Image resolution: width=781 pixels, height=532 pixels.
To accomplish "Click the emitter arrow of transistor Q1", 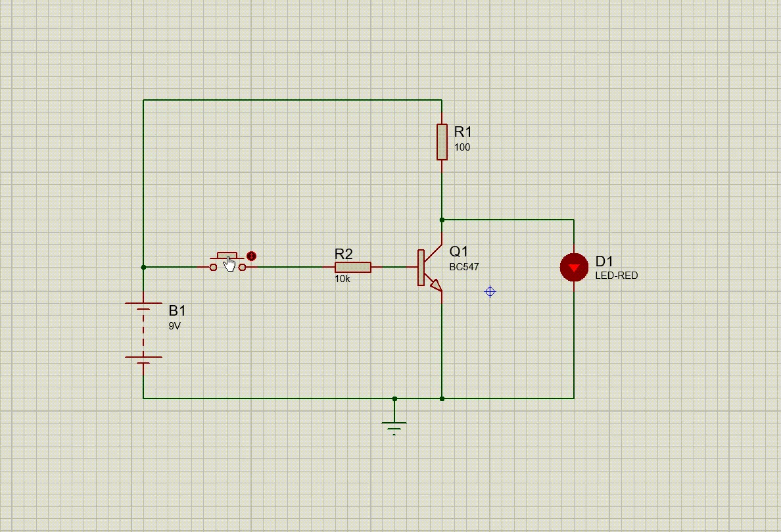I will (x=436, y=284).
